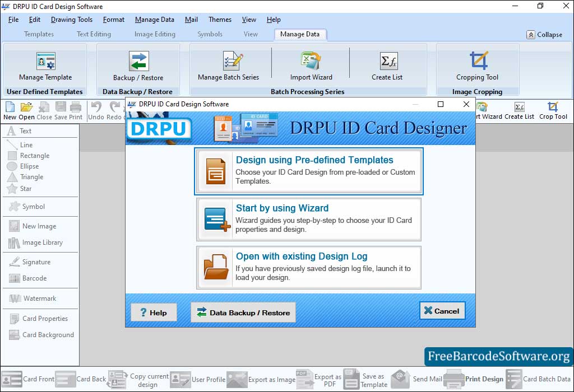Viewport: 574px width, 392px height.
Task: Open the Manage Data menu
Action: point(155,20)
